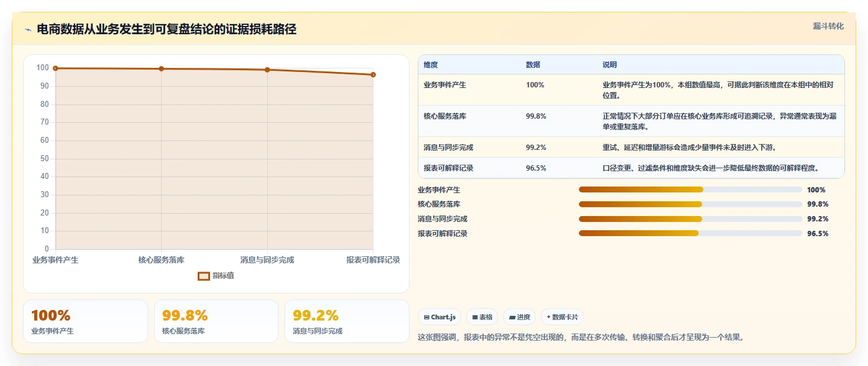Click chart data point for 报表可解释记录
868x366 pixels.
[373, 75]
